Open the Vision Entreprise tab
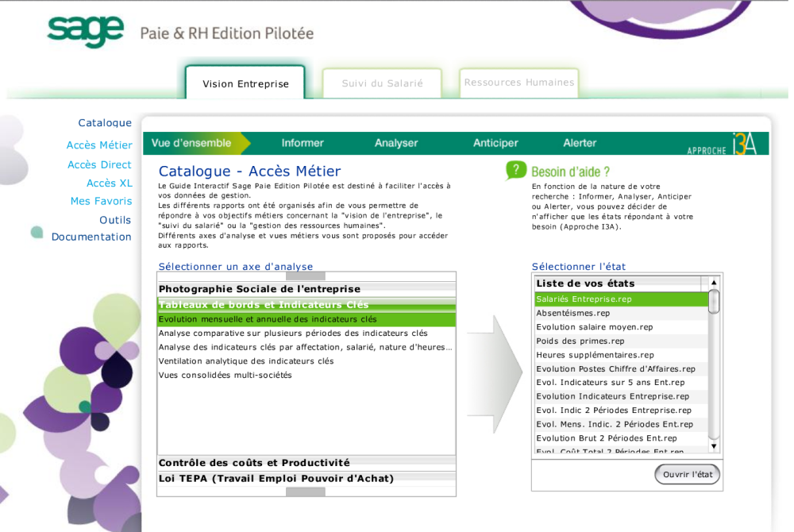 245,83
